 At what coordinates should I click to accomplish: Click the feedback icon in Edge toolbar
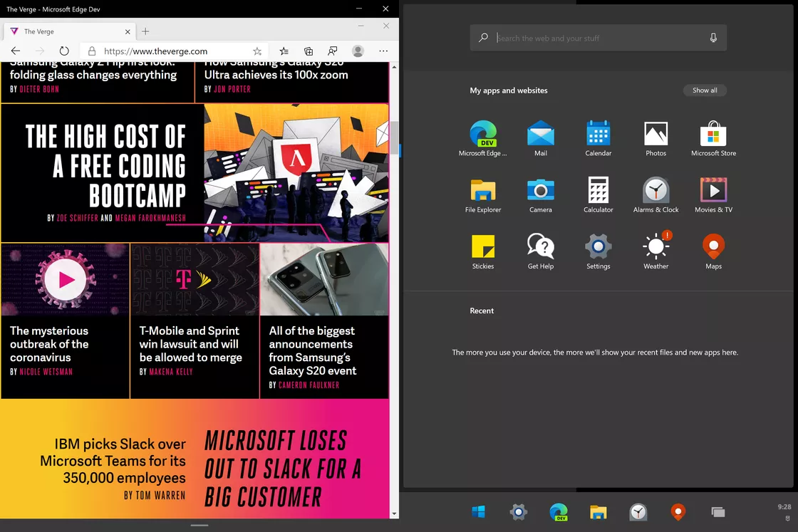point(332,51)
